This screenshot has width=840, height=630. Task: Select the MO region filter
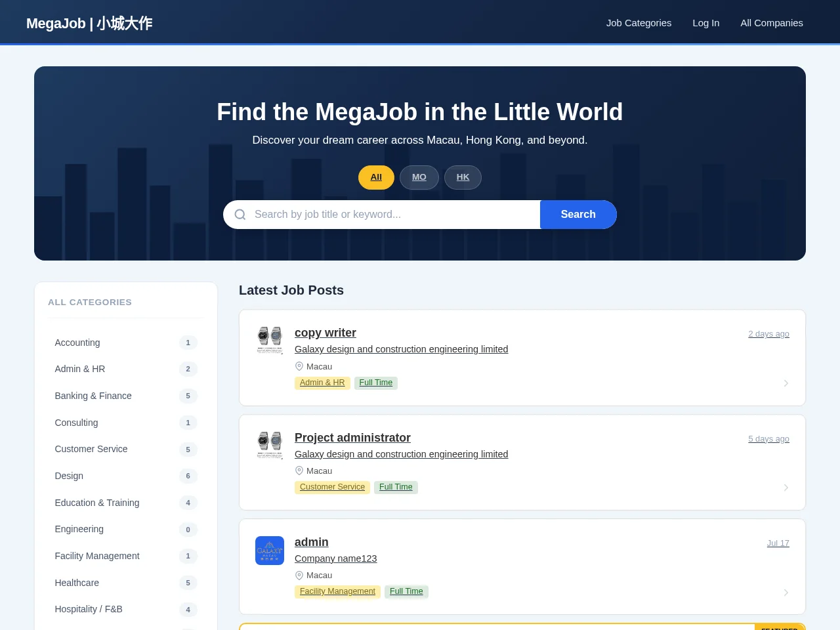[x=419, y=177]
